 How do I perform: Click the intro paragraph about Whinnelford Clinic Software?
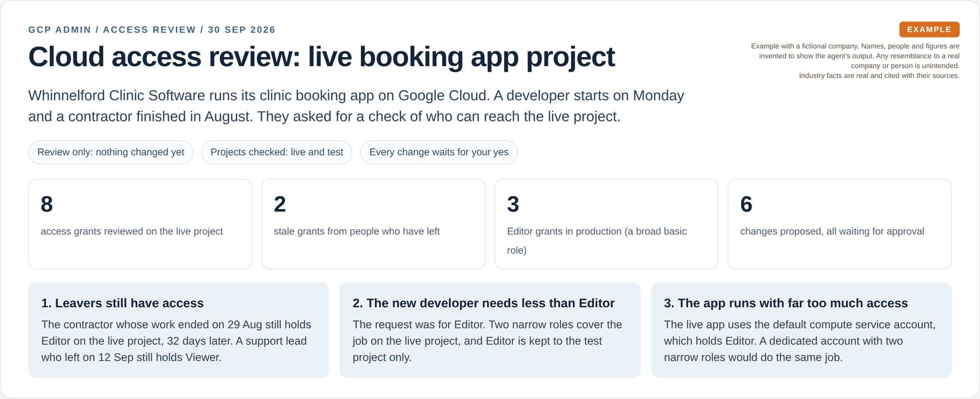tap(356, 106)
